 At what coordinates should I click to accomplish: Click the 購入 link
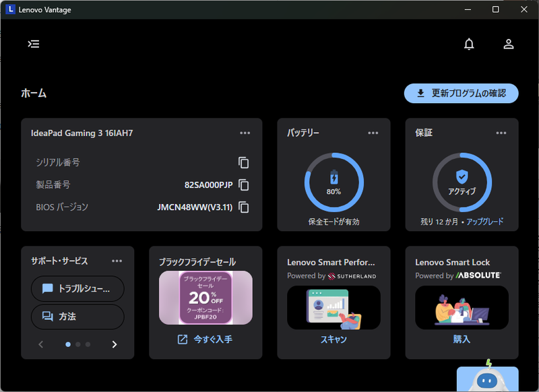(x=462, y=339)
